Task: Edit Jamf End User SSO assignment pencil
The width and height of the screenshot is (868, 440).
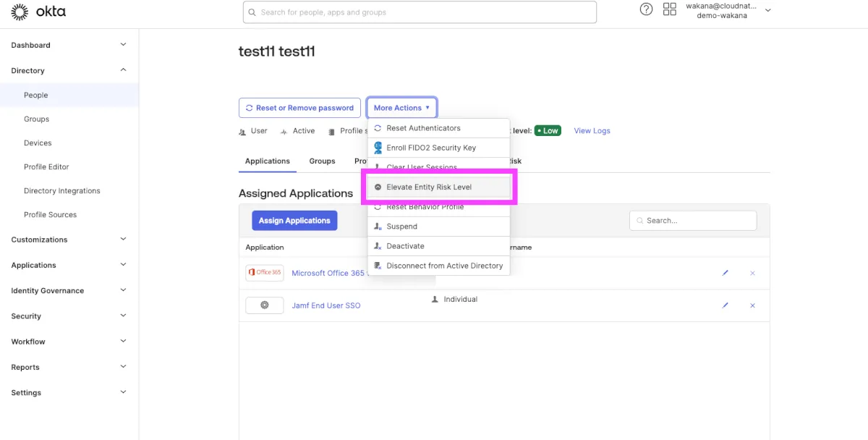Action: (725, 305)
